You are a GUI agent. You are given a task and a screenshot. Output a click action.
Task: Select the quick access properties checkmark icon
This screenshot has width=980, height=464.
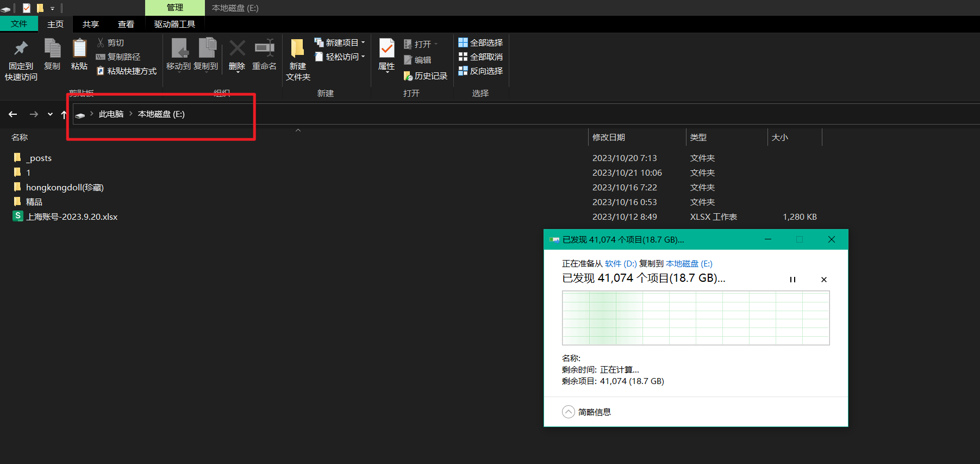coord(27,8)
